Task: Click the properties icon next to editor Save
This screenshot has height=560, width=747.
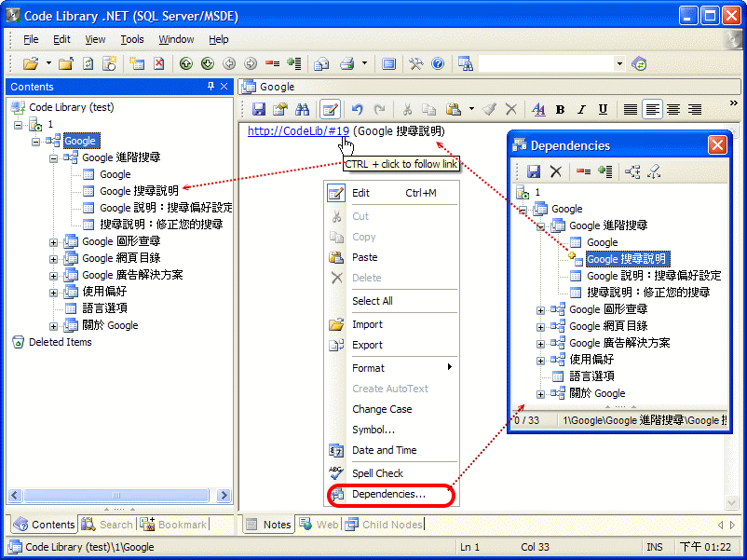Action: coord(280,110)
